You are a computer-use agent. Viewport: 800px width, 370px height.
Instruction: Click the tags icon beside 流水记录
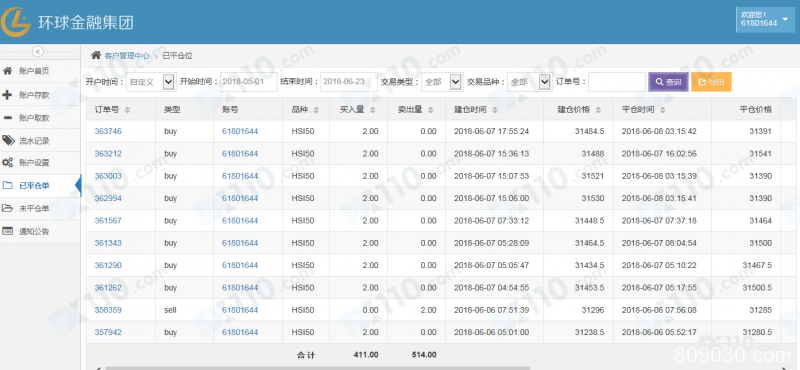tap(8, 140)
